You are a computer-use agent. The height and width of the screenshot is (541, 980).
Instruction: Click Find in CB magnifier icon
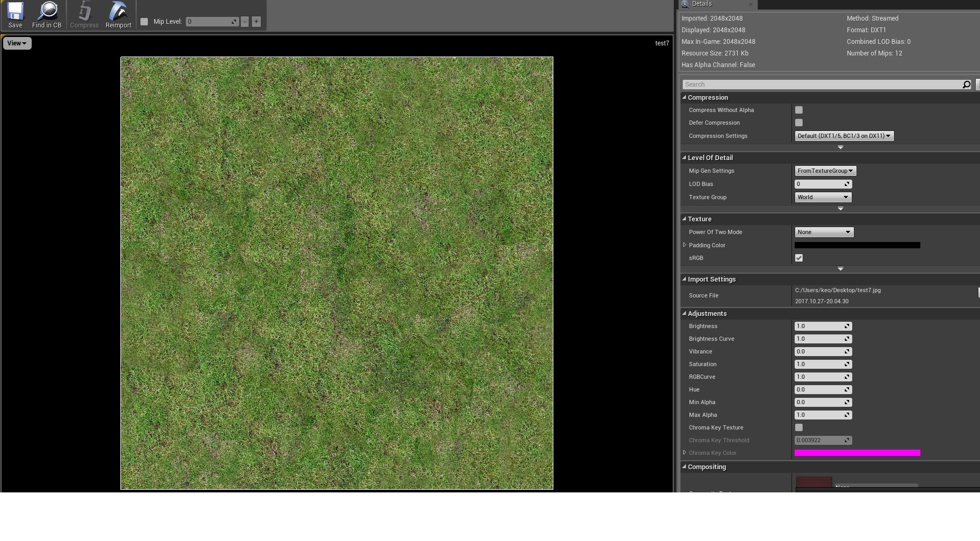click(x=48, y=12)
